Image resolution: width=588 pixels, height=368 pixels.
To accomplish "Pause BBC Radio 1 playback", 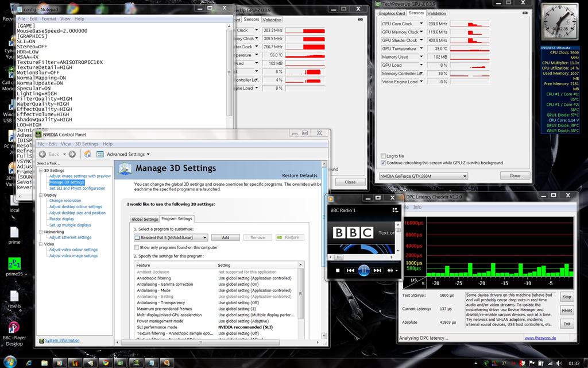I will click(363, 270).
